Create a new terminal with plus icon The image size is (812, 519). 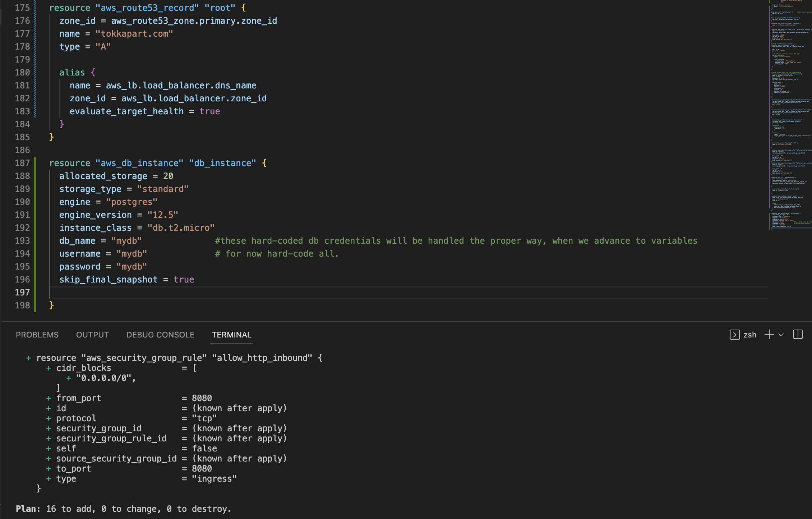pyautogui.click(x=769, y=335)
